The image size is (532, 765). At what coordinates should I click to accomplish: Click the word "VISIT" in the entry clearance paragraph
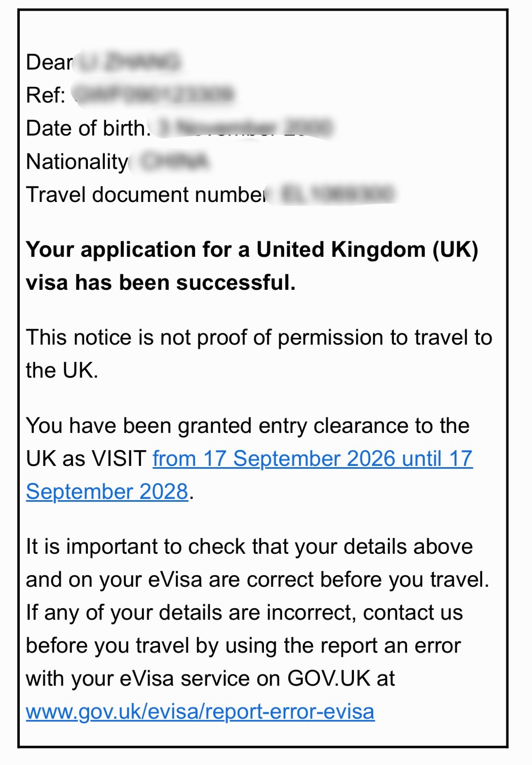[x=119, y=459]
